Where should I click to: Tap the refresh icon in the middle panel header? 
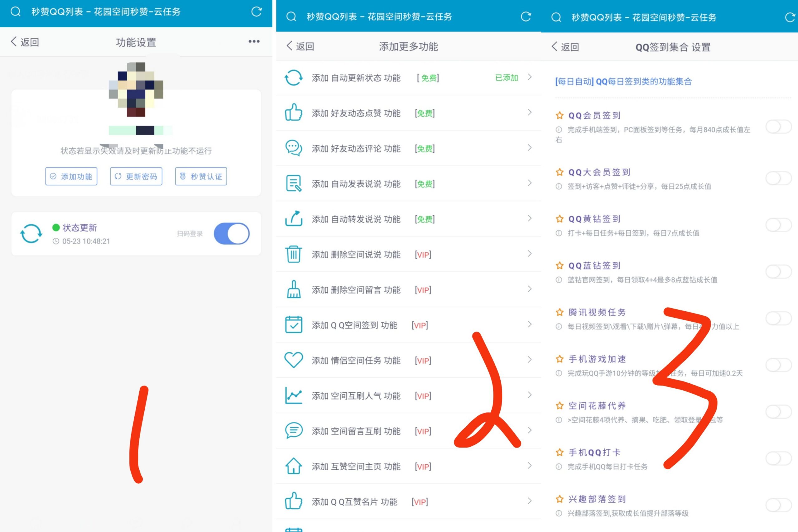(526, 17)
